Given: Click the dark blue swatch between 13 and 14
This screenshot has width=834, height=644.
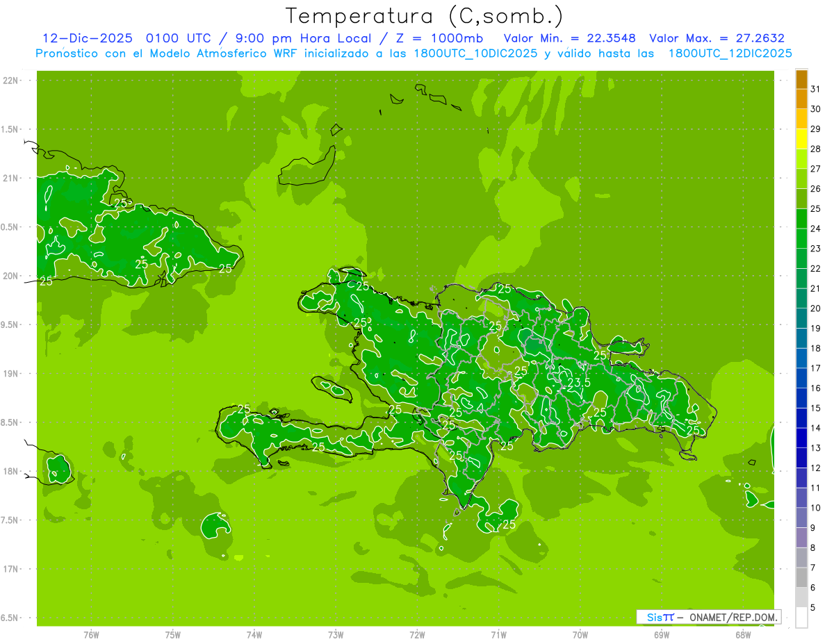Looking at the screenshot, I should click(801, 438).
